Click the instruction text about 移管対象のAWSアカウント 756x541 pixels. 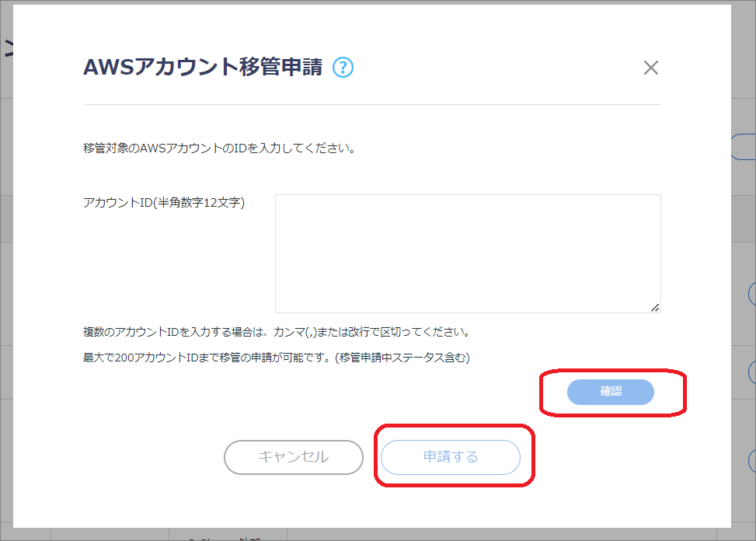click(219, 148)
